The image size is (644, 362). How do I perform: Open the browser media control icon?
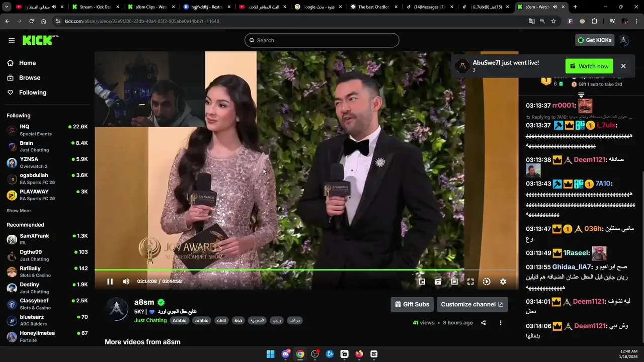click(x=612, y=21)
